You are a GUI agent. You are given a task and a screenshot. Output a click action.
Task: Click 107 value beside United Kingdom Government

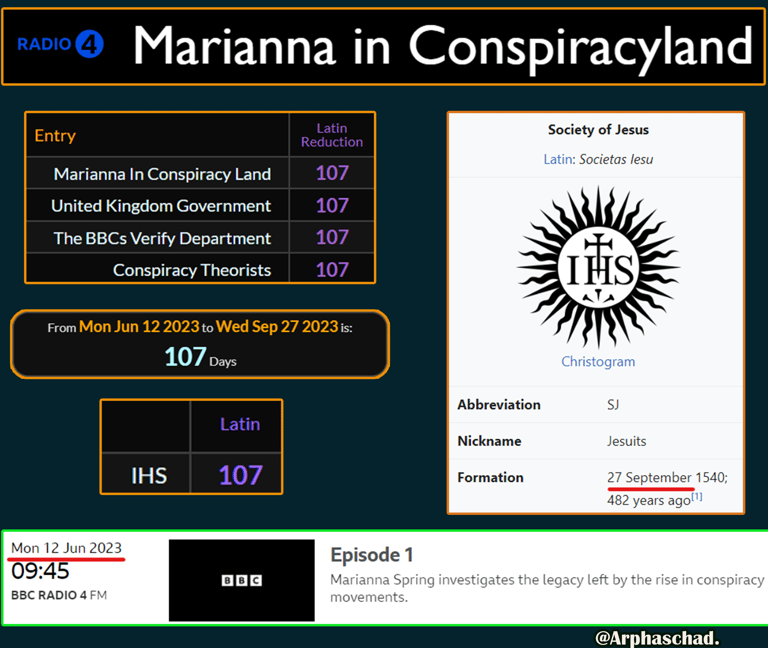(332, 205)
